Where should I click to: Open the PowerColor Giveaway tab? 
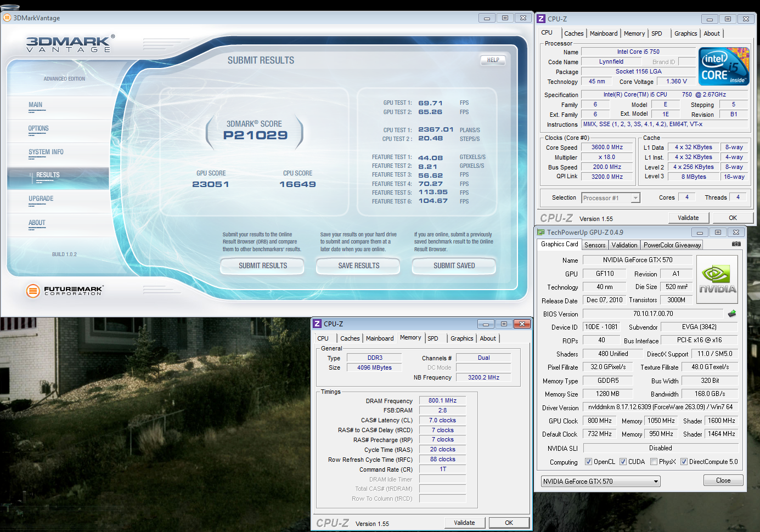(x=672, y=245)
